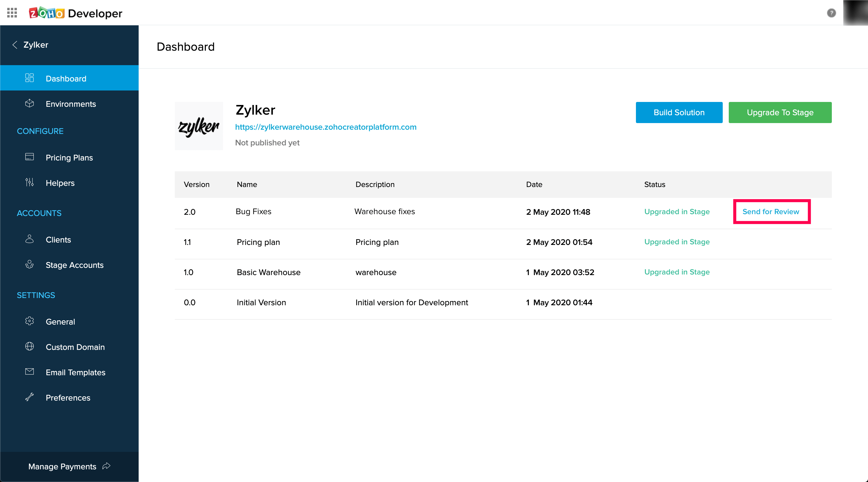Click the Email Templates envelope icon
868x482 pixels.
pos(30,372)
